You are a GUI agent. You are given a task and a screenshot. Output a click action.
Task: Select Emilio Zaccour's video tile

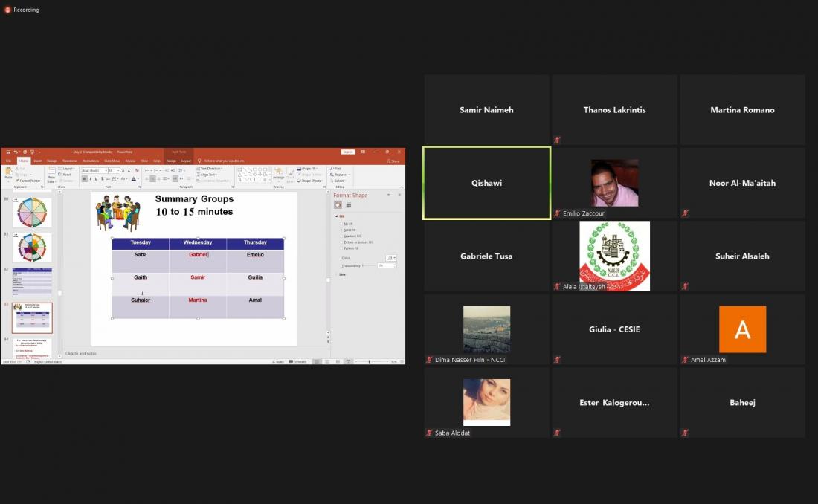pyautogui.click(x=614, y=183)
